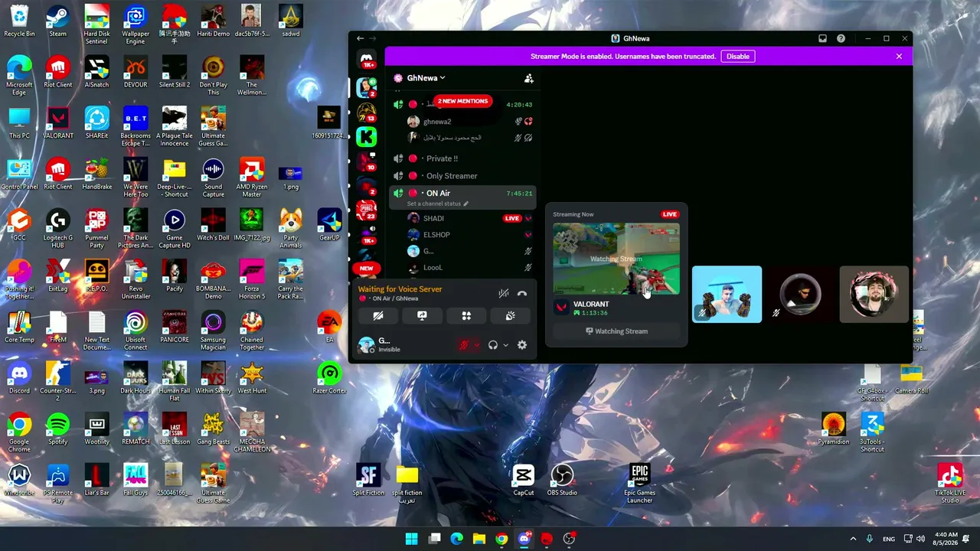
Task: Open the Windows Start menu
Action: [x=411, y=539]
